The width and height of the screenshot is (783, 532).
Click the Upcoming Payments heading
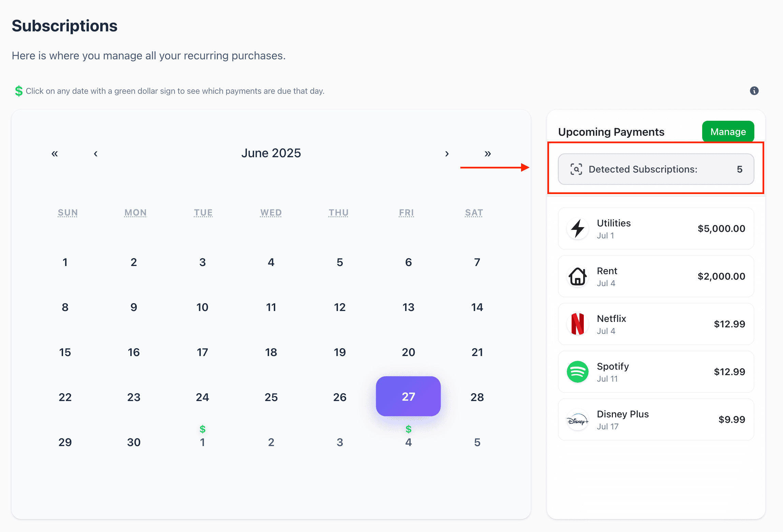611,132
